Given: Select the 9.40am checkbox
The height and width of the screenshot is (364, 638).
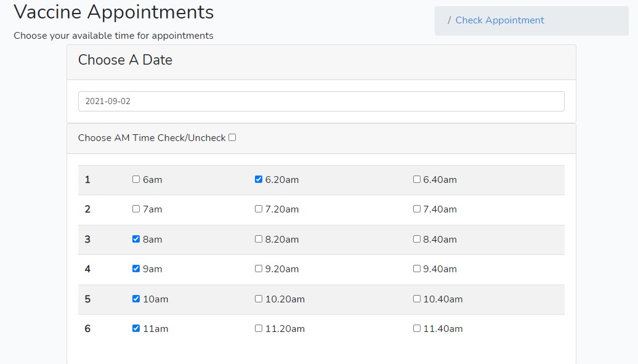Looking at the screenshot, I should 416,269.
